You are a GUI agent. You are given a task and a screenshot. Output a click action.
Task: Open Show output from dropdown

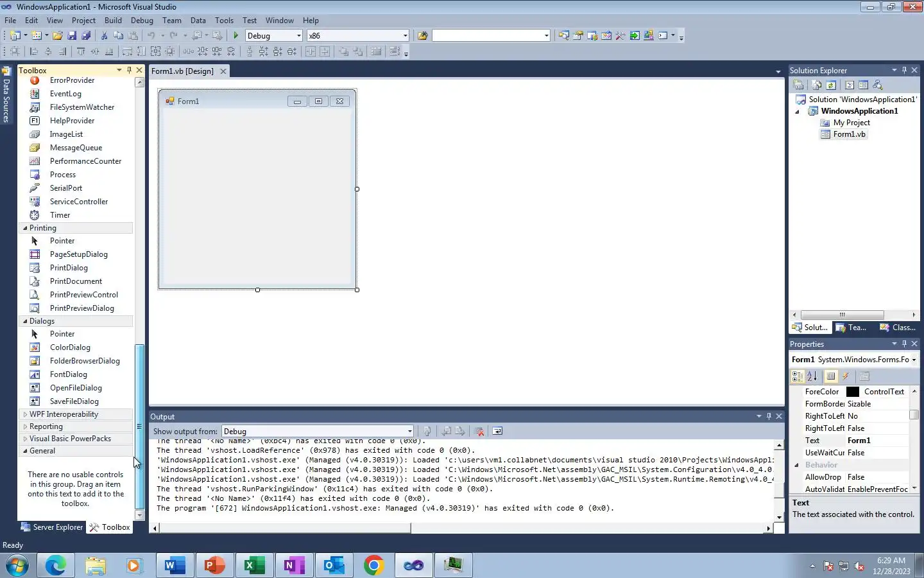409,432
